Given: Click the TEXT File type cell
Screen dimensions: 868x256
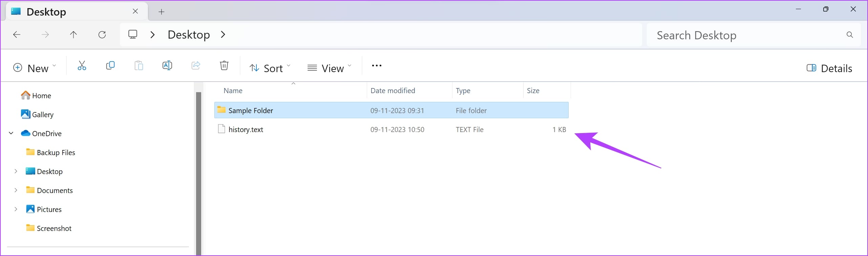Looking at the screenshot, I should coord(470,129).
